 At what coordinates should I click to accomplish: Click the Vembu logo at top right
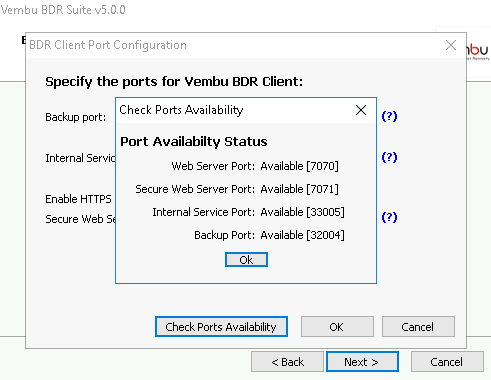478,51
